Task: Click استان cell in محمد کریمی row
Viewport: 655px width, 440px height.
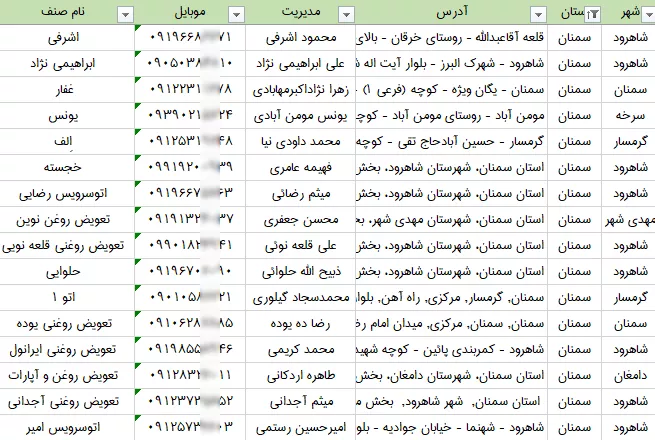Action: coord(574,349)
